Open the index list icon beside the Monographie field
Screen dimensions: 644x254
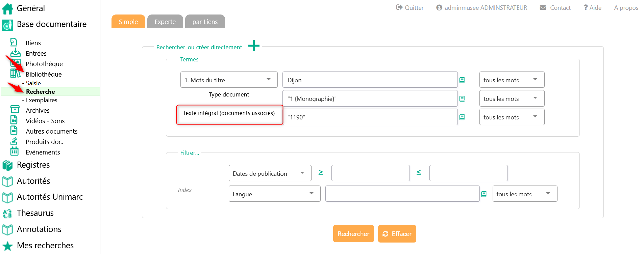462,99
